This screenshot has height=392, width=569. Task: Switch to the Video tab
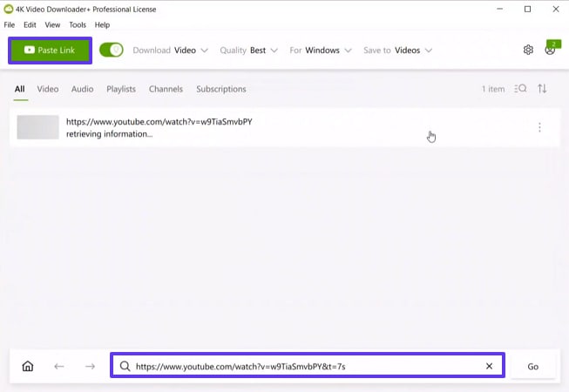point(48,89)
